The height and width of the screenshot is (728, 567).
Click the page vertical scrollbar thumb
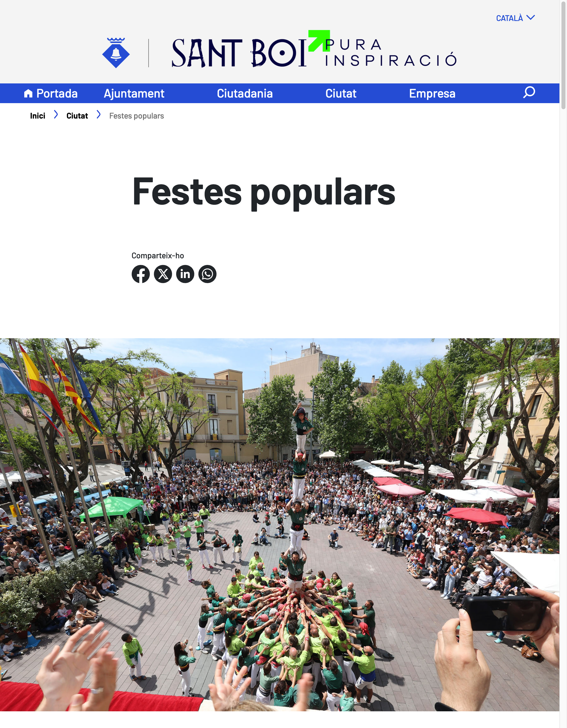tap(563, 55)
